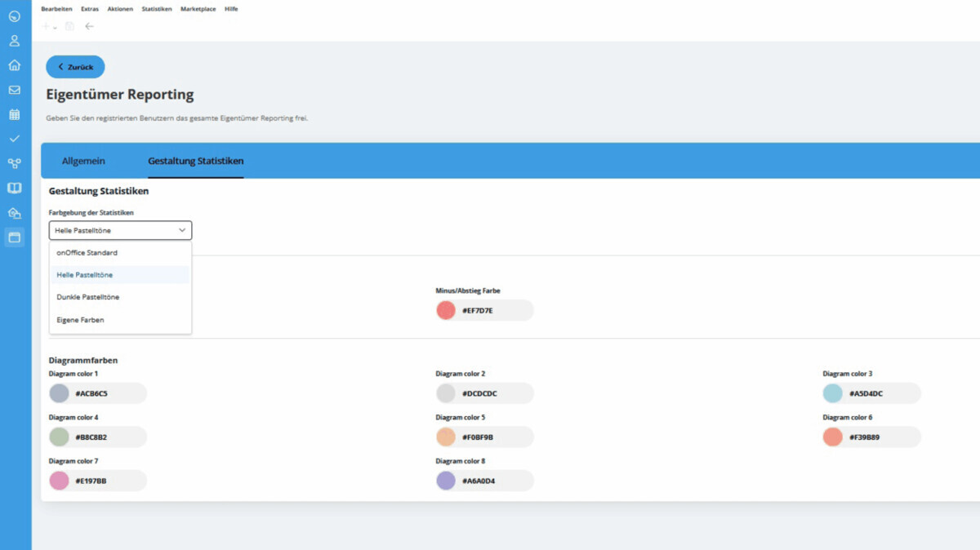Open the calendar icon in the sidebar

click(13, 114)
